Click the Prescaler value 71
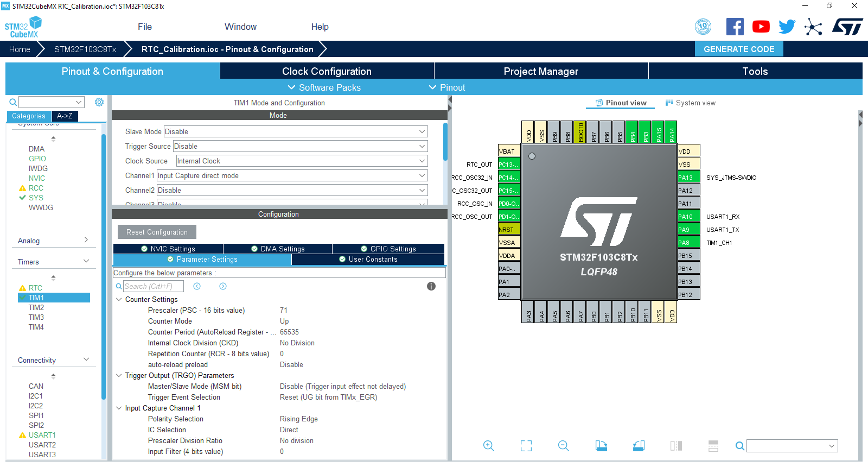 point(284,310)
